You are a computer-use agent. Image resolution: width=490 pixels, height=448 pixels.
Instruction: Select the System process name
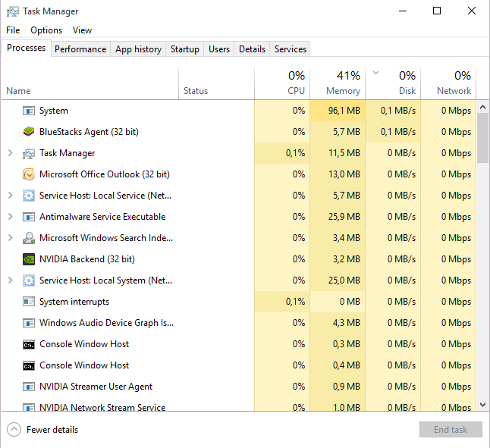[54, 111]
